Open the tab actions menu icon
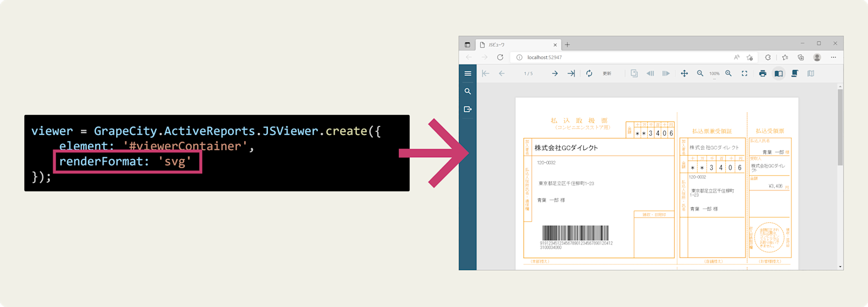The height and width of the screenshot is (307, 868). click(x=467, y=45)
